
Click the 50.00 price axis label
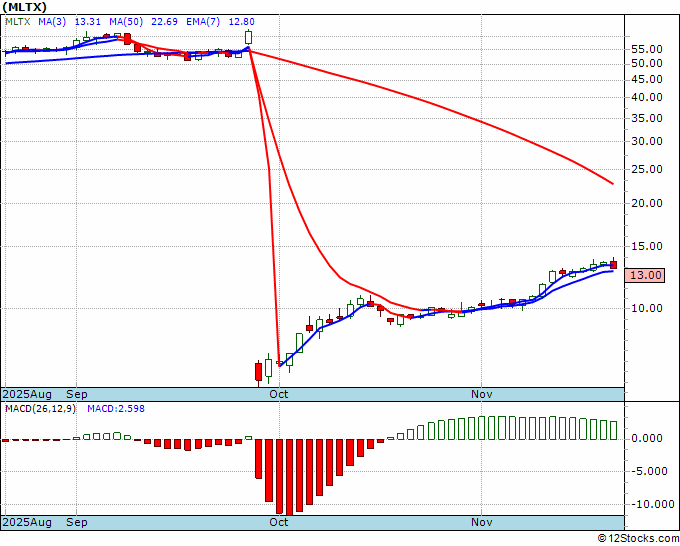click(647, 63)
